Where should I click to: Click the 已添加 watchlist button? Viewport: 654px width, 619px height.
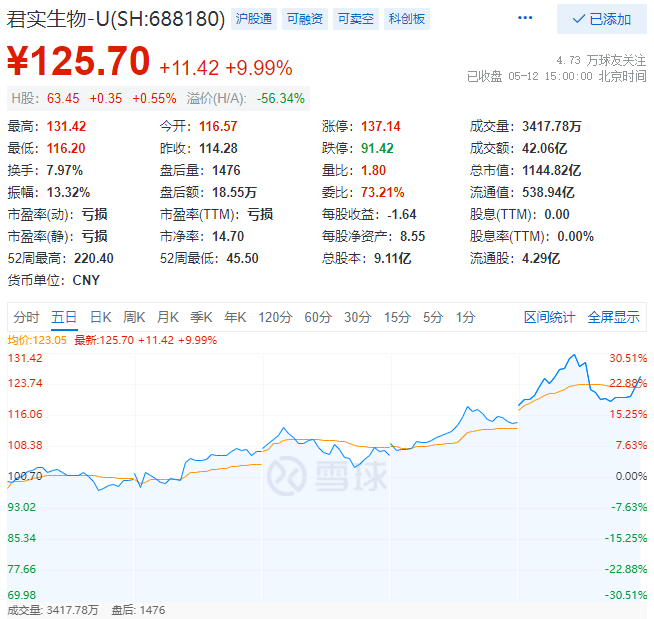coord(601,19)
